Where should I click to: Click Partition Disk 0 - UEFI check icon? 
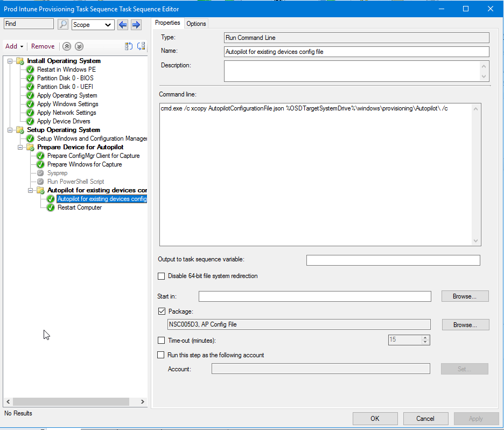point(30,87)
